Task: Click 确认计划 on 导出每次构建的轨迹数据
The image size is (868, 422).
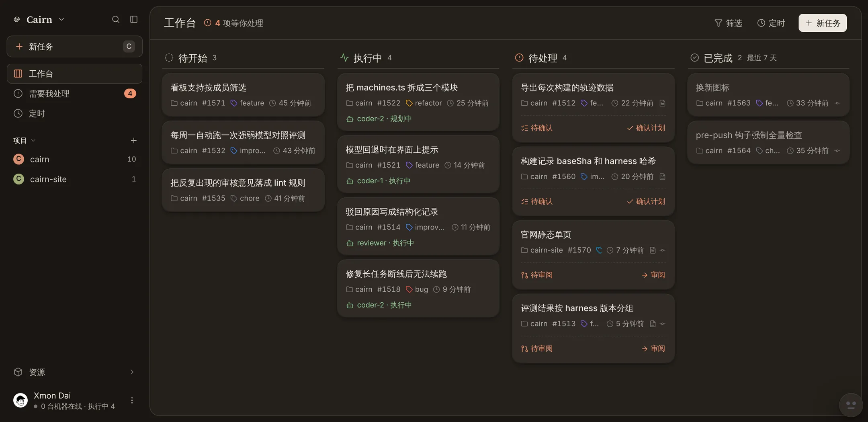Action: pyautogui.click(x=646, y=128)
